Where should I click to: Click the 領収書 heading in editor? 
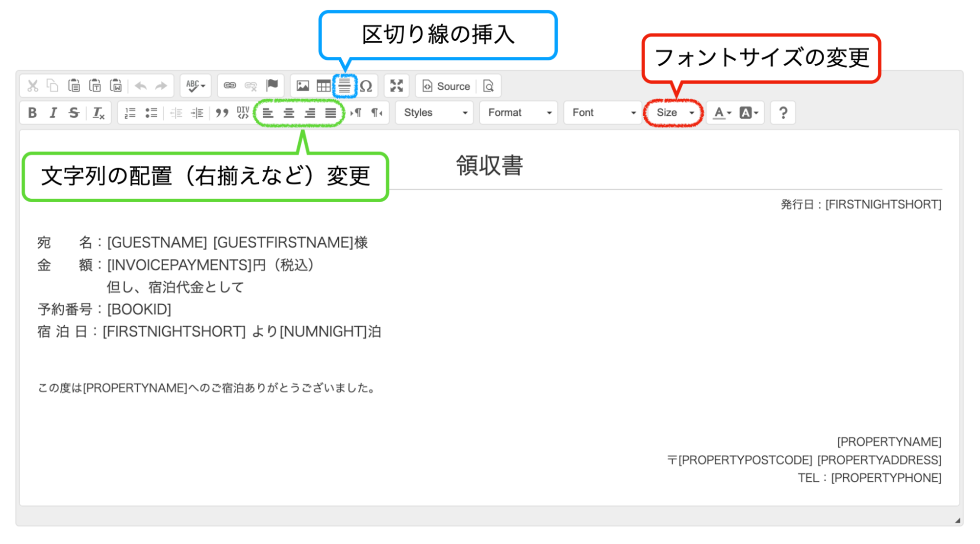pos(489,165)
